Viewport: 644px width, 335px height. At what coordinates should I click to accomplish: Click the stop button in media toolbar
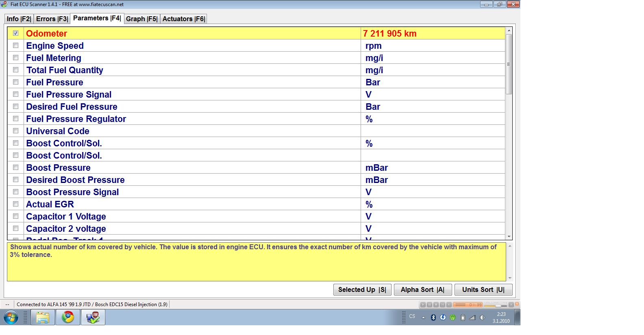point(436,305)
